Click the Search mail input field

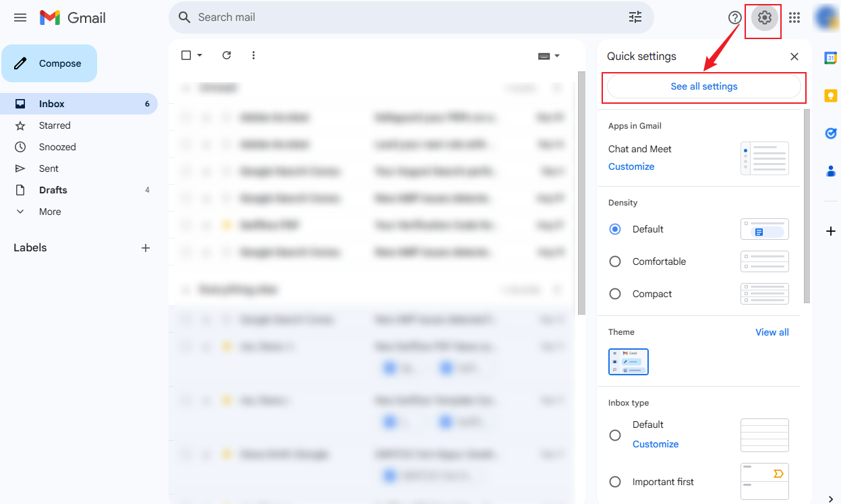click(x=405, y=18)
